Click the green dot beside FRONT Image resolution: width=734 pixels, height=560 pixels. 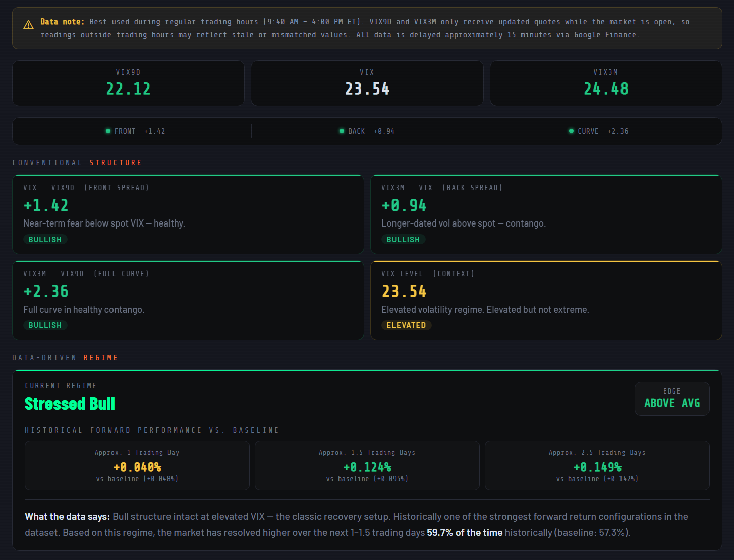108,131
